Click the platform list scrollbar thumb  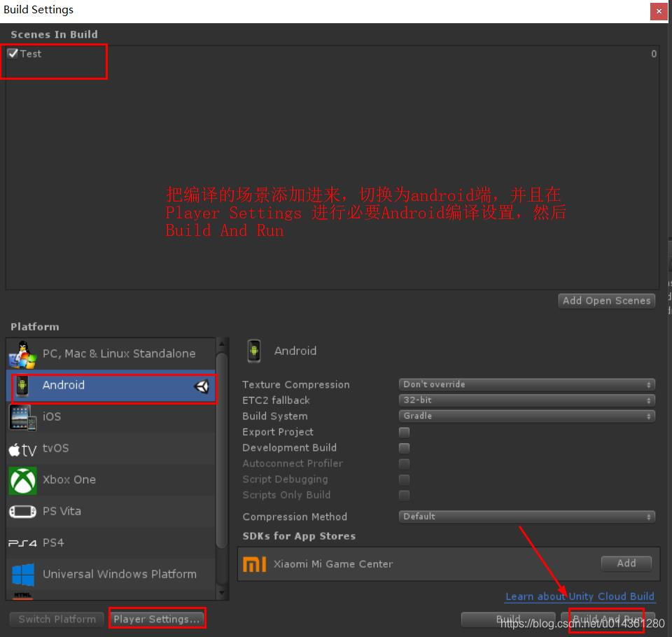tap(222, 450)
